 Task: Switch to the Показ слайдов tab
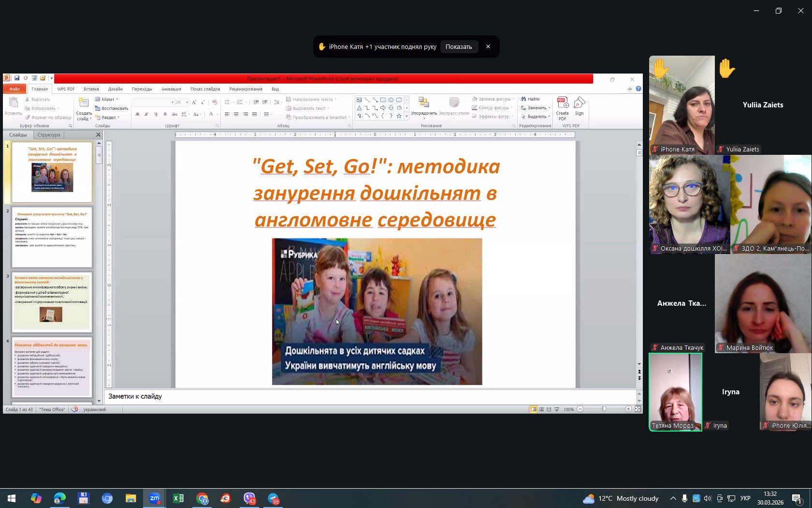coord(205,89)
